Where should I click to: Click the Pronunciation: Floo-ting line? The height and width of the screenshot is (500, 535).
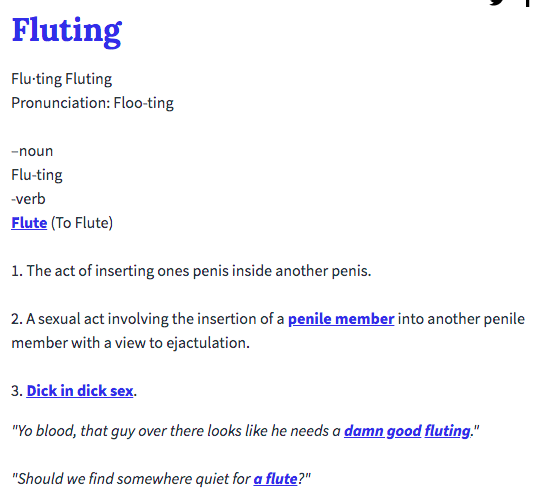(92, 103)
